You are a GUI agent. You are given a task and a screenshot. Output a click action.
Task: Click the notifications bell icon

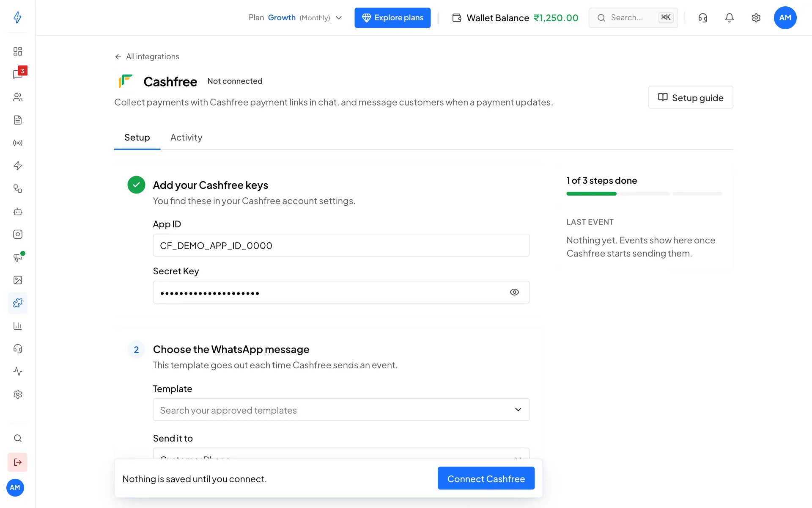point(729,18)
